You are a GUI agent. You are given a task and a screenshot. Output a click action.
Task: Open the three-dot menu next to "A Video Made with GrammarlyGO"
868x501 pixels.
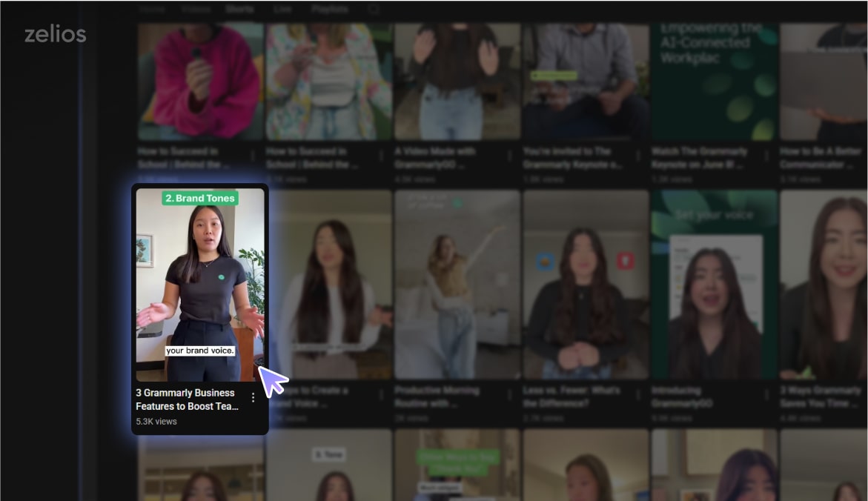[511, 156]
